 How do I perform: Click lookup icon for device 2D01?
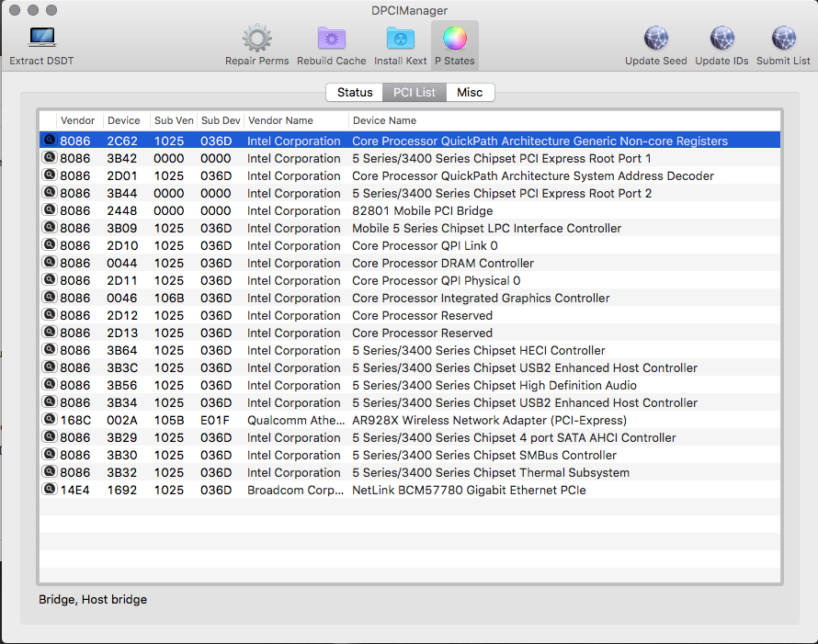pos(49,175)
